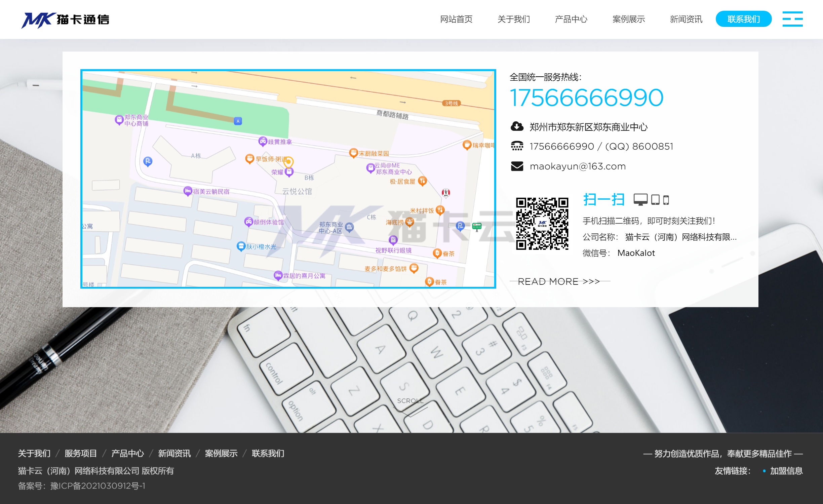Screen dimensions: 823x504
Task: Click the 肤小橙水光 map pin
Action: [x=241, y=246]
